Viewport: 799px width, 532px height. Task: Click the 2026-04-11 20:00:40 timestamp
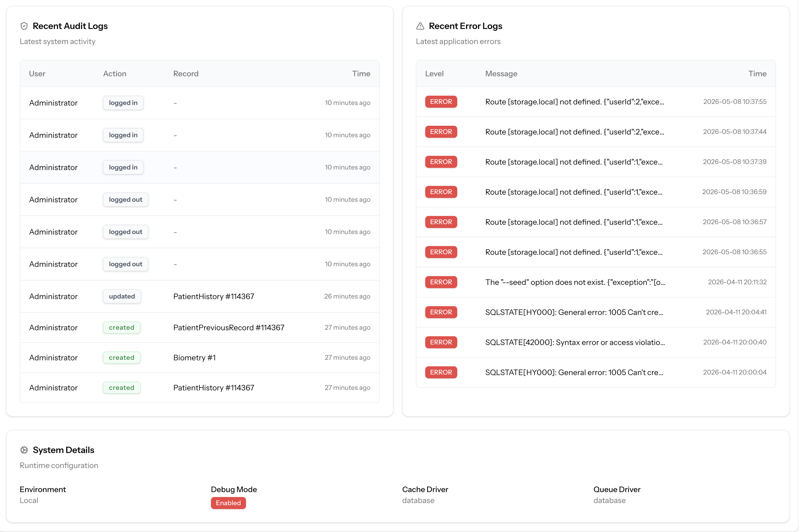click(734, 342)
